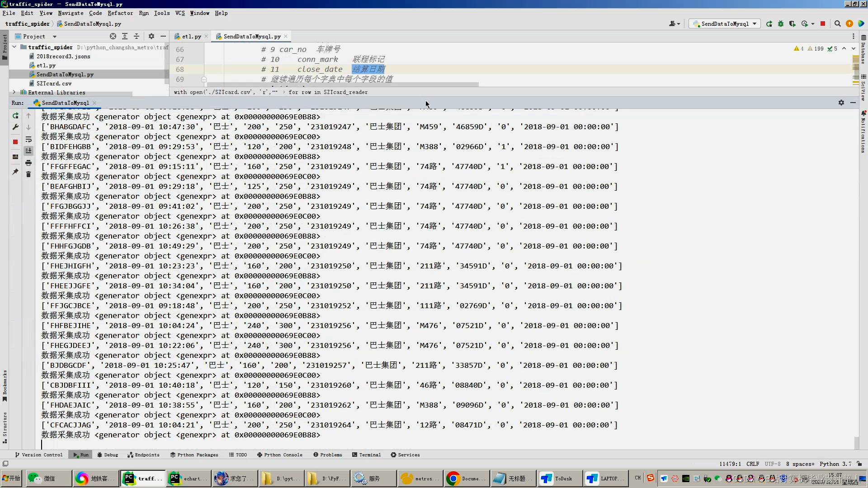Viewport: 868px width, 488px height.
Task: Stop the running process (red square)
Action: coord(15,142)
